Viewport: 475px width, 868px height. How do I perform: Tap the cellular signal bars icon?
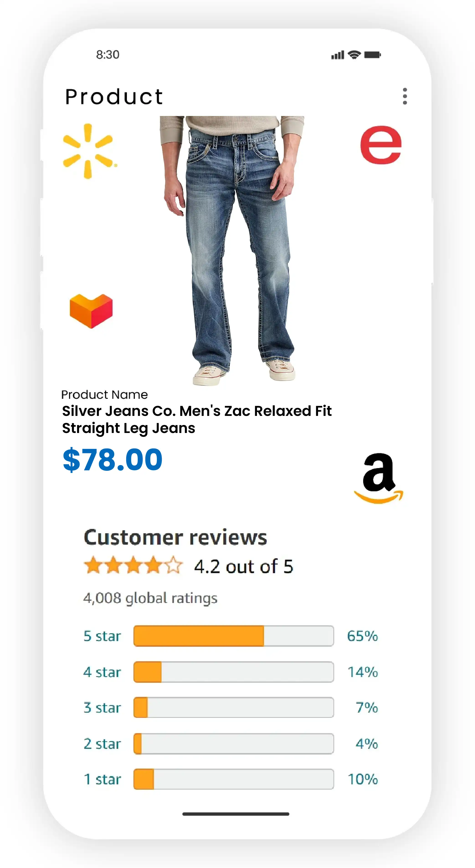(337, 55)
